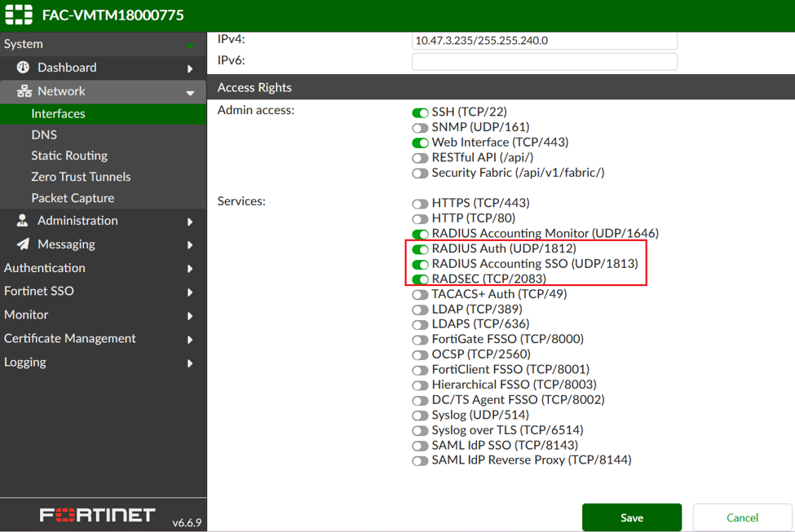Enable Syslog (UDP/514) service
Image resolution: width=795 pixels, height=532 pixels.
coord(420,415)
